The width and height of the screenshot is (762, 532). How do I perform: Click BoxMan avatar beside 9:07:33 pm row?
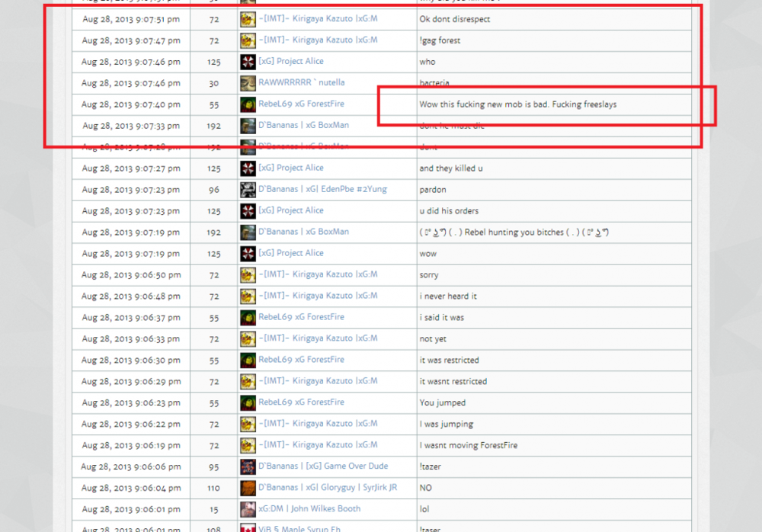coord(248,126)
